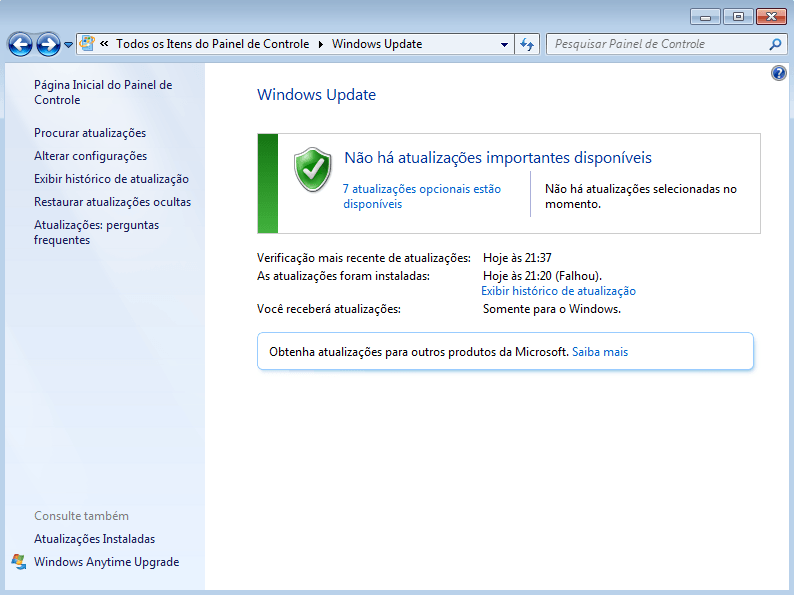Click 'Procurar atualizações' in the sidebar
794x595 pixels.
(x=90, y=133)
